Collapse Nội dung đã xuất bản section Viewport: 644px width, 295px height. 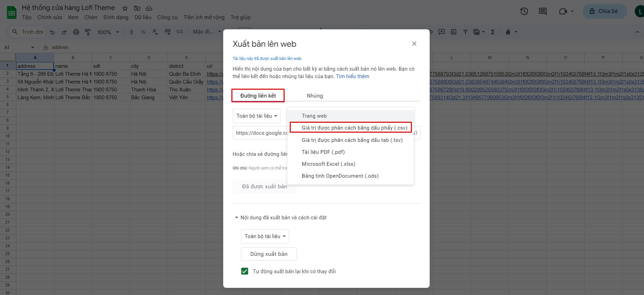(x=236, y=218)
